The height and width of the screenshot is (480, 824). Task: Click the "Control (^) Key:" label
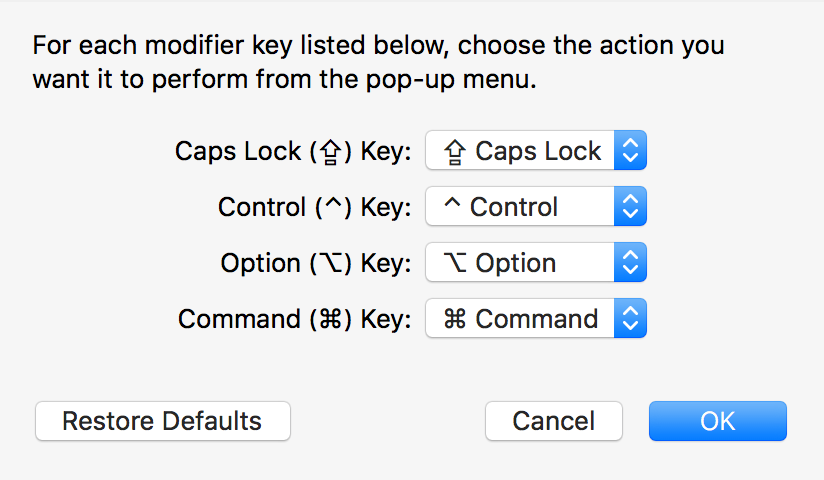coord(315,207)
